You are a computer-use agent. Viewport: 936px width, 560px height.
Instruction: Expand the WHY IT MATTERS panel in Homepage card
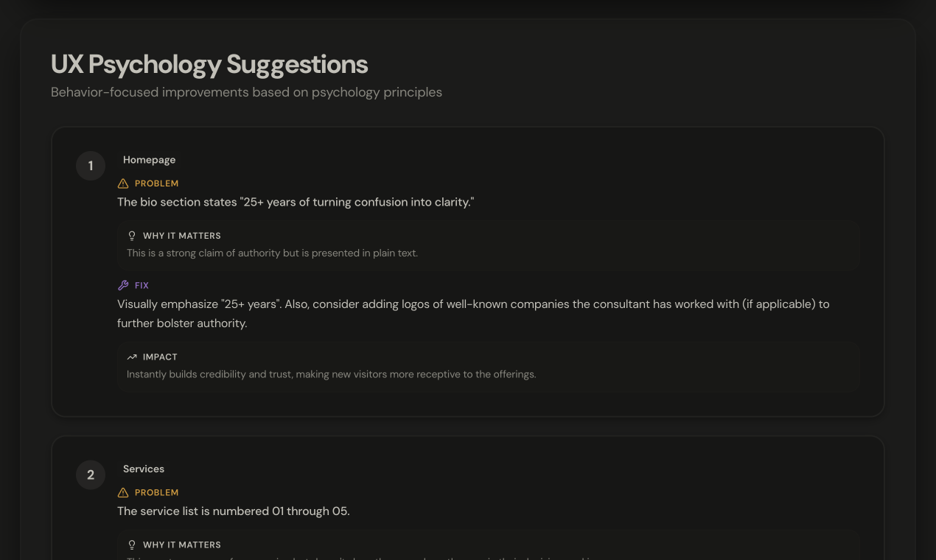pos(488,245)
